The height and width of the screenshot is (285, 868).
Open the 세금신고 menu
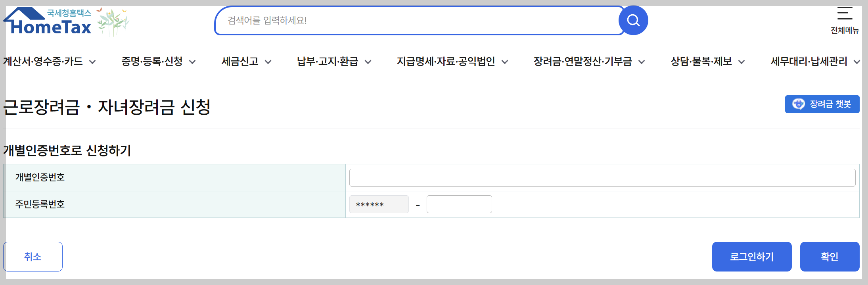240,61
